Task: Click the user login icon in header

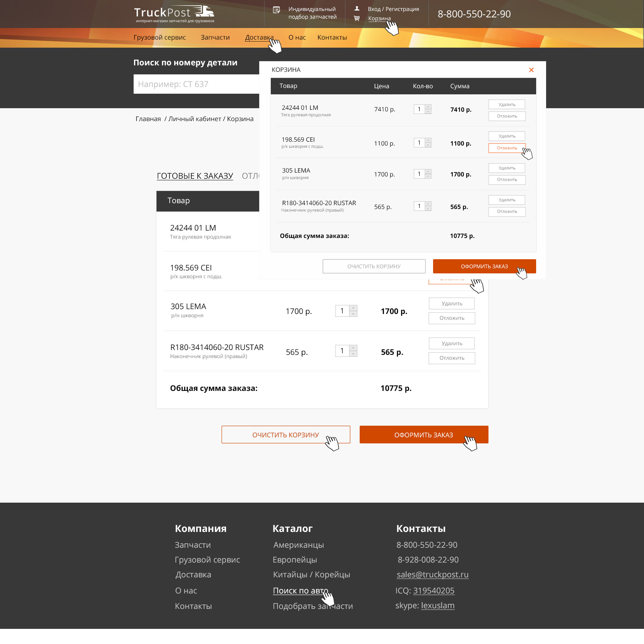Action: (x=357, y=9)
